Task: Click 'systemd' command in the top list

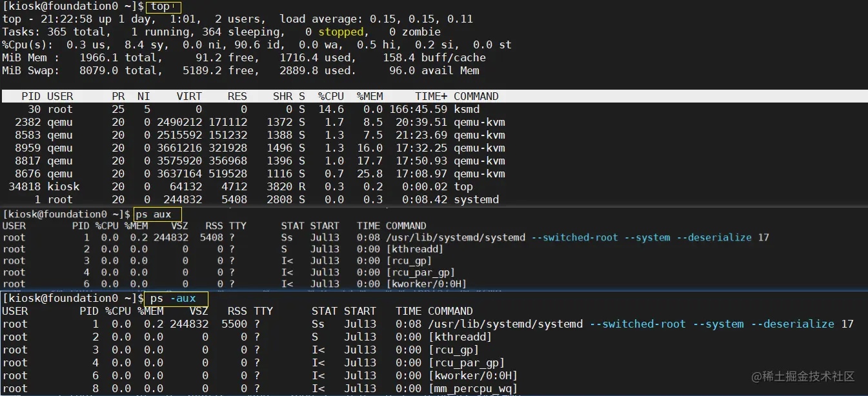Action: coord(476,199)
